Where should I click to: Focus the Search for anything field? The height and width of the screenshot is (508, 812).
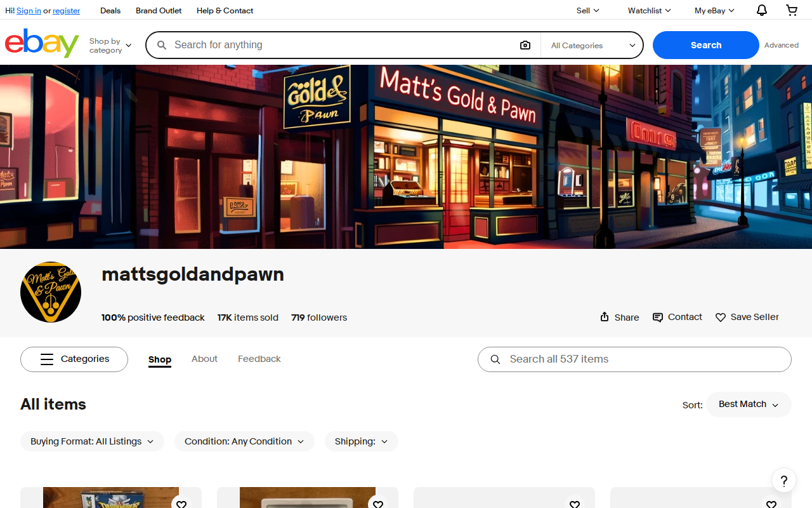(343, 45)
